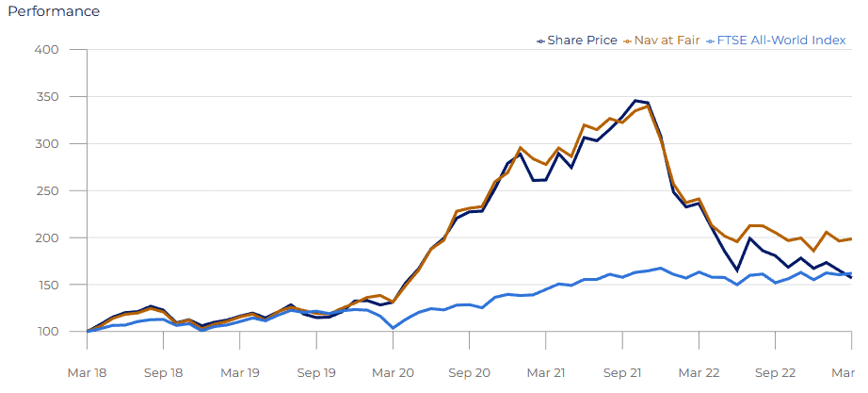Click the 100 y-axis value label

click(46, 332)
